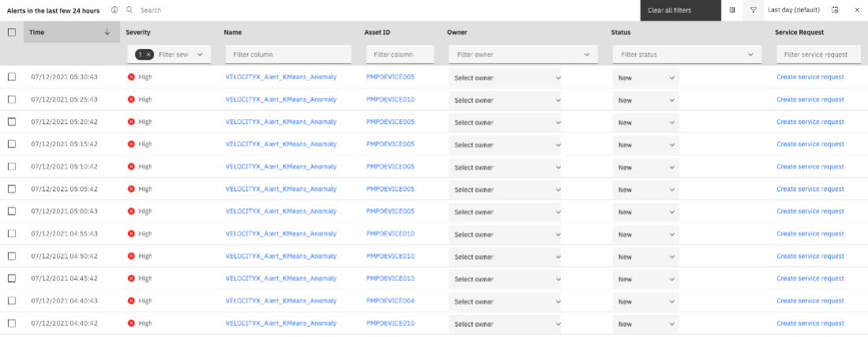Click the Last day (default) label
The width and height of the screenshot is (868, 337).
(794, 10)
